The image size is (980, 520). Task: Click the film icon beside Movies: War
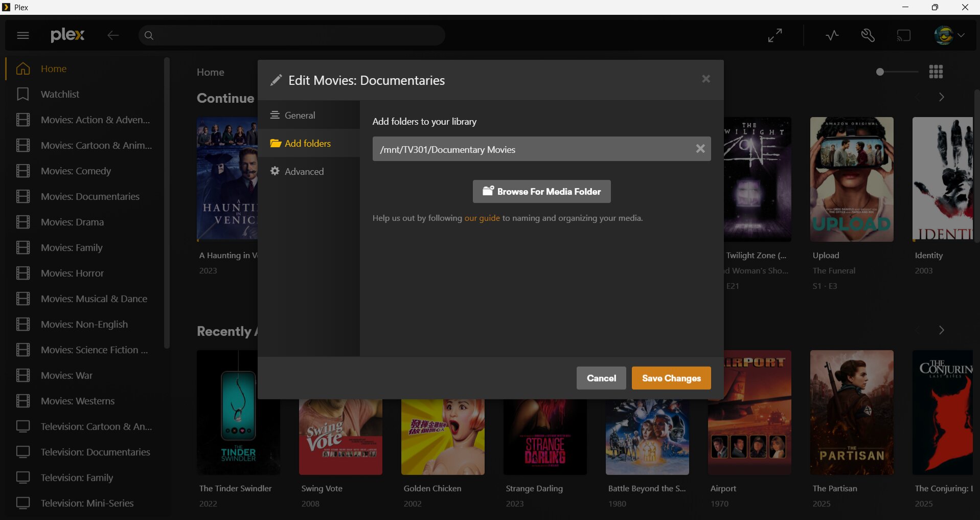(23, 375)
